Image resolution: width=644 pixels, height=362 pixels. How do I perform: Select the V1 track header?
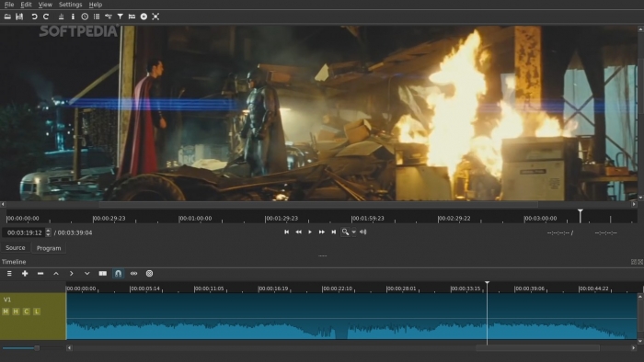coord(33,316)
